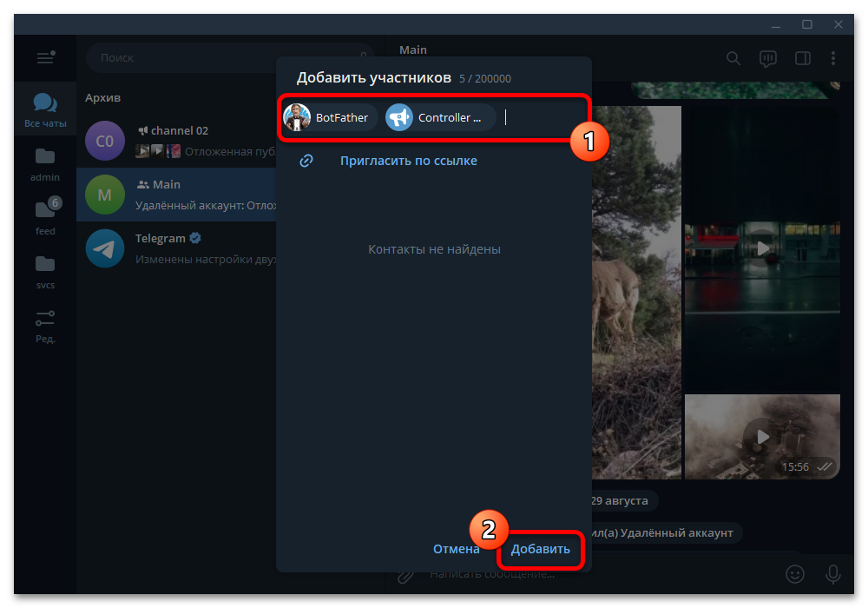The image size is (868, 608).
Task: Open the discussion bubble icon in header
Action: [768, 58]
